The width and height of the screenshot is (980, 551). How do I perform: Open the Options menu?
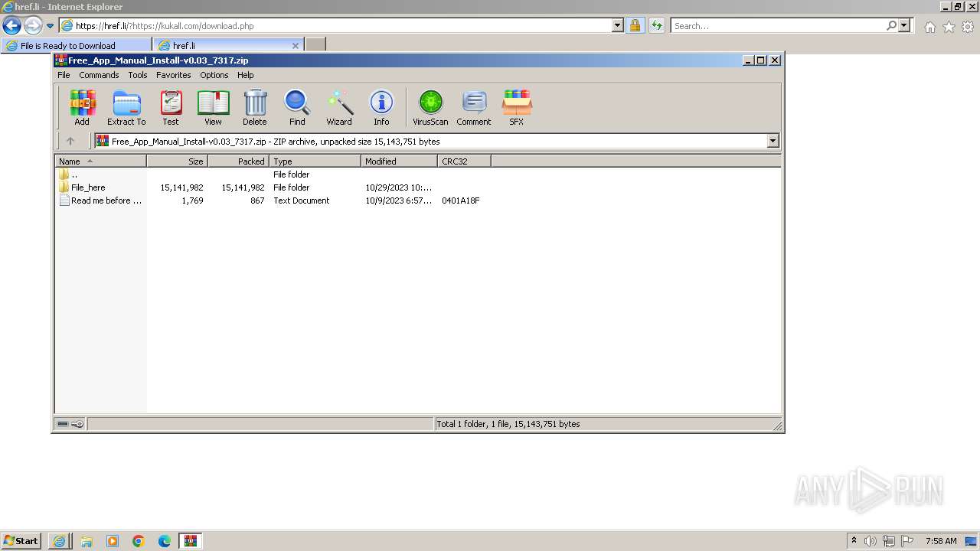pyautogui.click(x=214, y=75)
